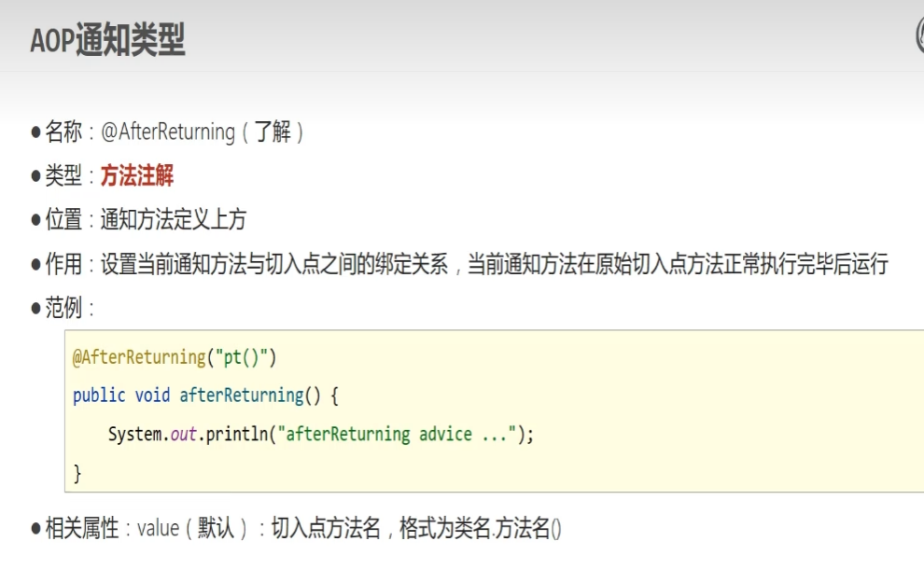Viewport: 924px width, 569px height.
Task: Click the "范例" label
Action: tap(63, 308)
